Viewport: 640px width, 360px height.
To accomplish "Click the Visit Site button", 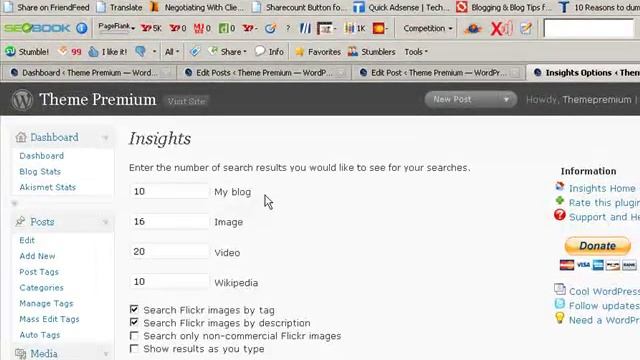I will pyautogui.click(x=187, y=101).
